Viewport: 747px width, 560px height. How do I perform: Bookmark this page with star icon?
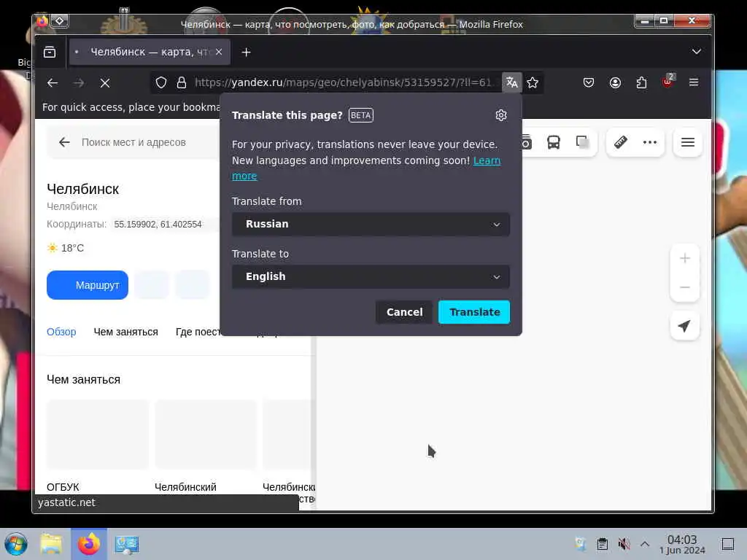pyautogui.click(x=533, y=82)
